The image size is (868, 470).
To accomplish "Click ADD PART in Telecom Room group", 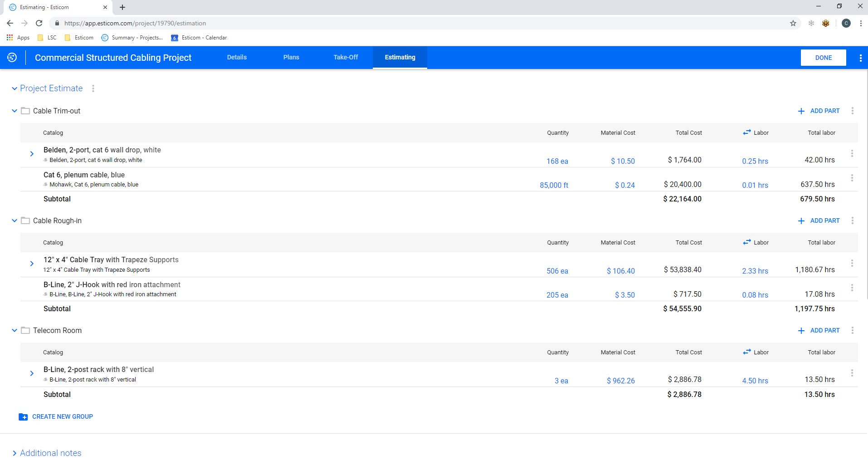I will (x=819, y=330).
